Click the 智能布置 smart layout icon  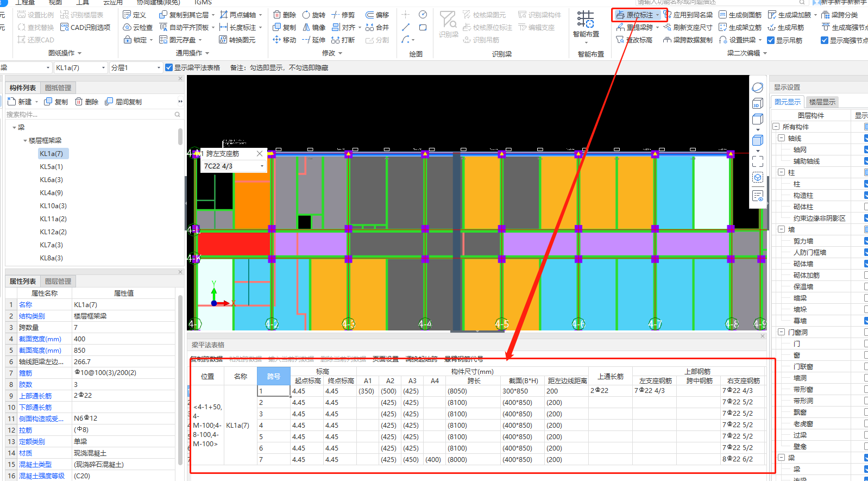point(586,24)
